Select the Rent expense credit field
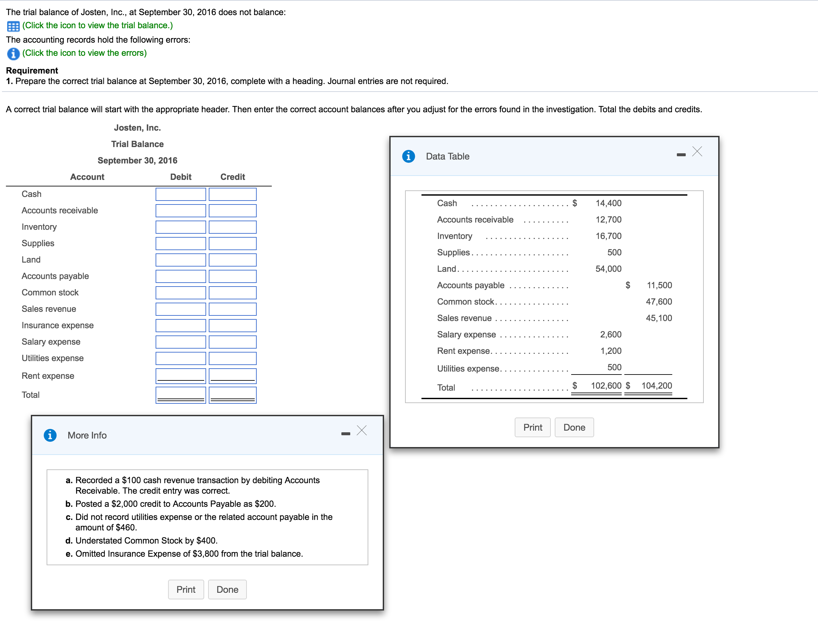Screen dimensions: 818x644 pos(233,376)
